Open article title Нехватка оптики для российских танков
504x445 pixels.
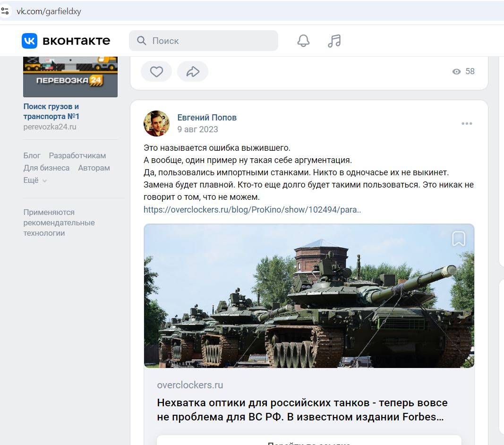[302, 410]
